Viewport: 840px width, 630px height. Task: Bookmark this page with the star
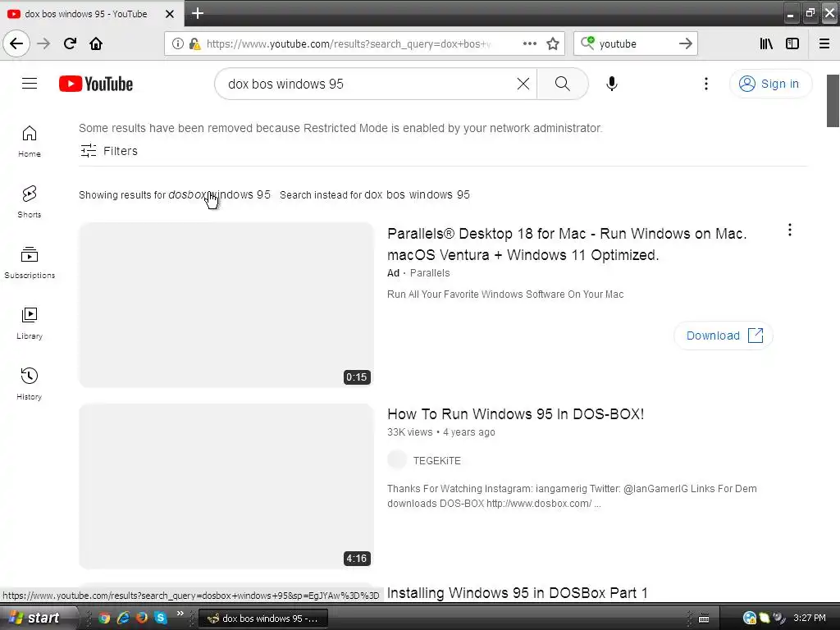click(553, 43)
